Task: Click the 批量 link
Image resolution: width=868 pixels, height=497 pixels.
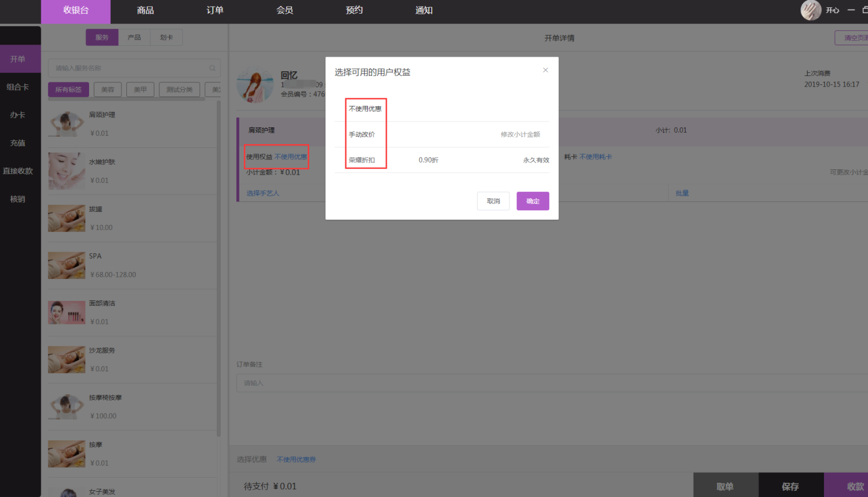Action: (x=682, y=193)
